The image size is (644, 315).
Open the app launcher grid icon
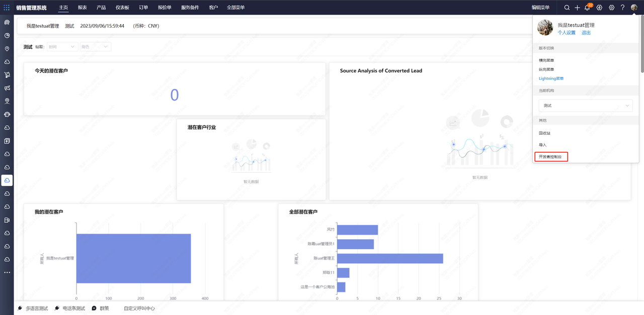[7, 8]
